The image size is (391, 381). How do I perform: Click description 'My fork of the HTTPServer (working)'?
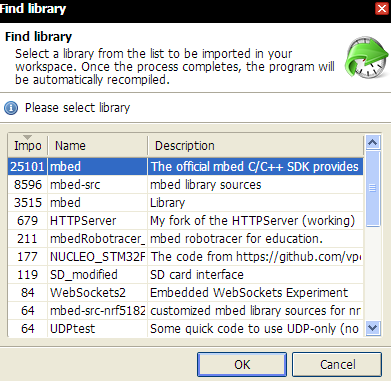[x=252, y=221]
